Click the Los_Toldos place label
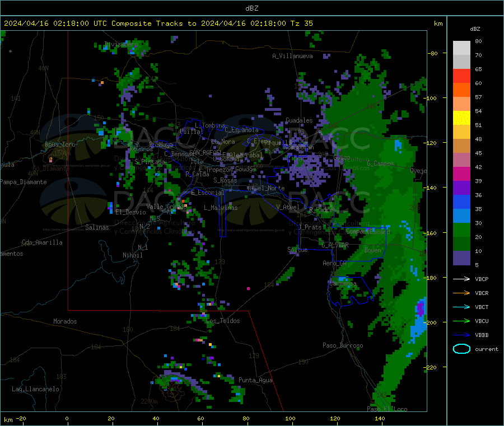The width and height of the screenshot is (504, 426). [x=223, y=321]
